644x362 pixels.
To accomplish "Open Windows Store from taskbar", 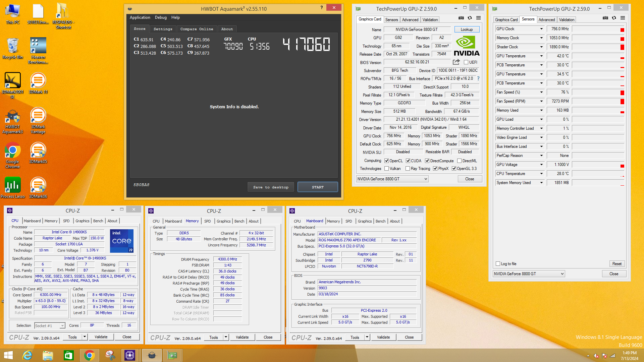I will tap(69, 355).
